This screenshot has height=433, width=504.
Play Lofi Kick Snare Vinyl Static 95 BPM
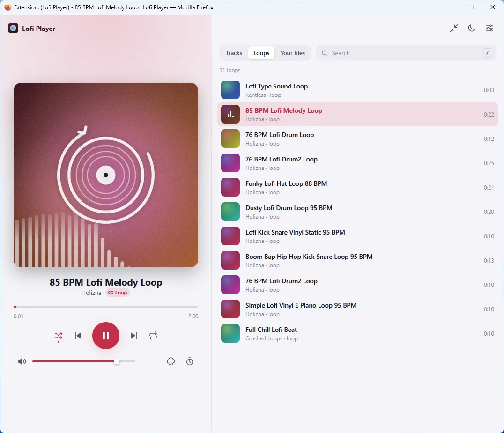click(357, 236)
